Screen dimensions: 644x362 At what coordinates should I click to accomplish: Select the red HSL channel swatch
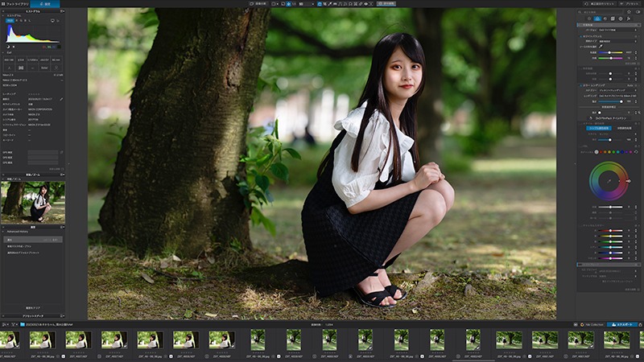pyautogui.click(x=601, y=152)
